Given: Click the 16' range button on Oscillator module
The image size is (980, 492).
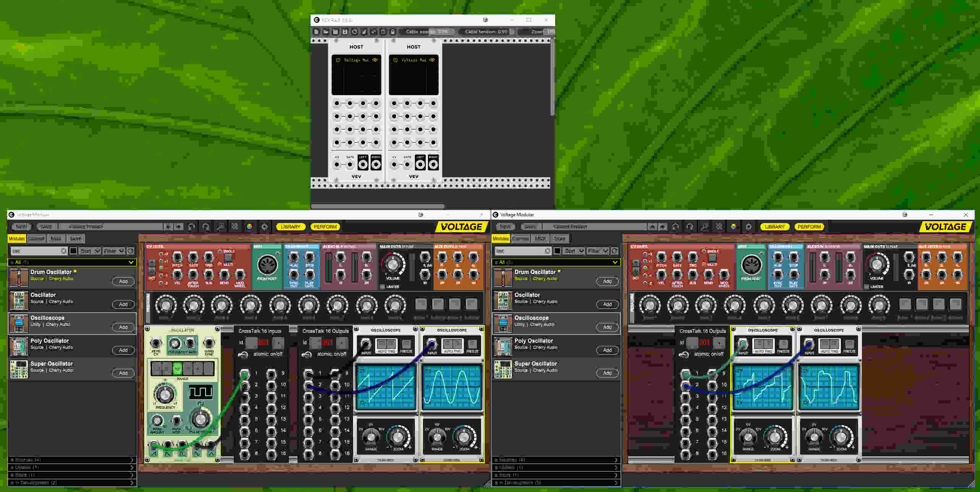Looking at the screenshot, I should 177,369.
